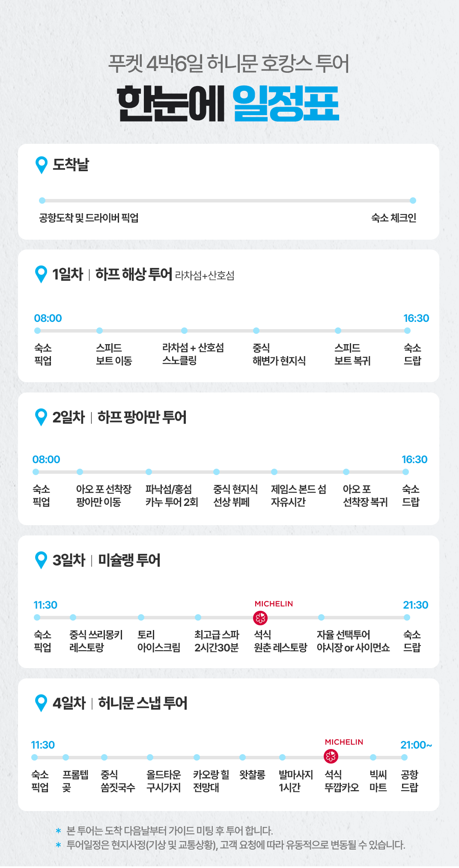Click the Michelin star icon above 뚜깝카오

tap(331, 756)
